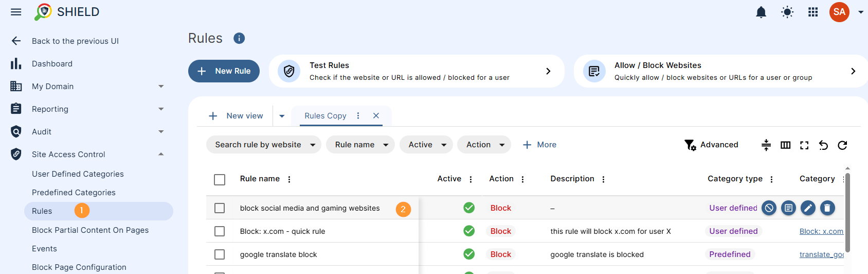The width and height of the screenshot is (868, 274).
Task: Click the Test Rules shield icon
Action: [x=289, y=71]
